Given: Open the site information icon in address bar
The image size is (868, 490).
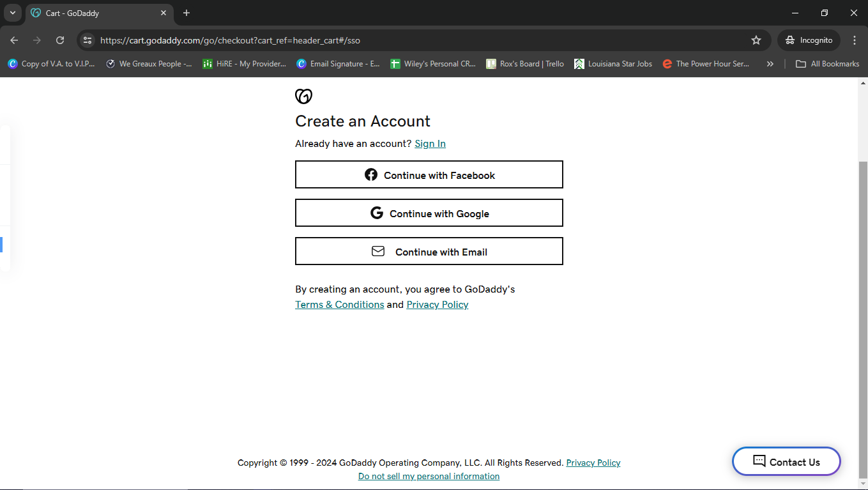Looking at the screenshot, I should [x=87, y=40].
